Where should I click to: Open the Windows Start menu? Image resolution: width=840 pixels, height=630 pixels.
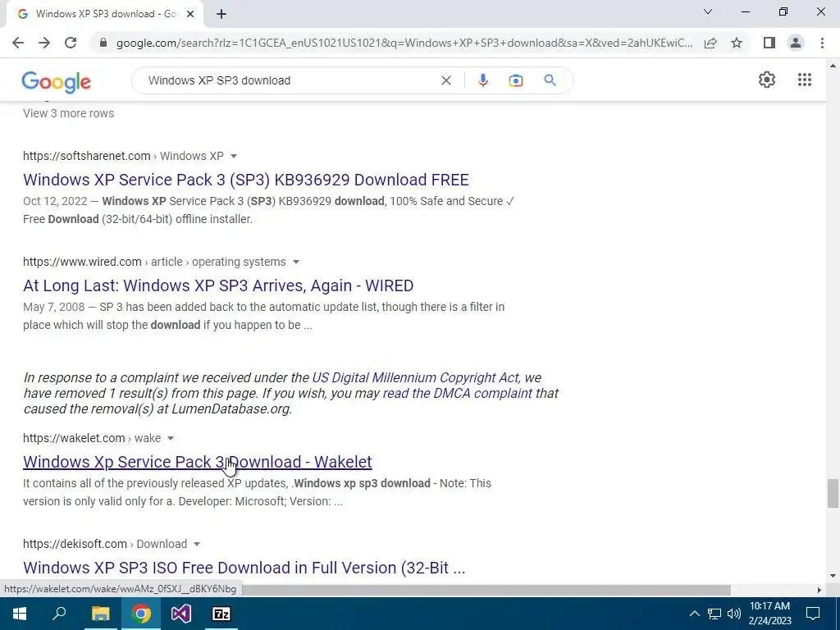pos(20,614)
